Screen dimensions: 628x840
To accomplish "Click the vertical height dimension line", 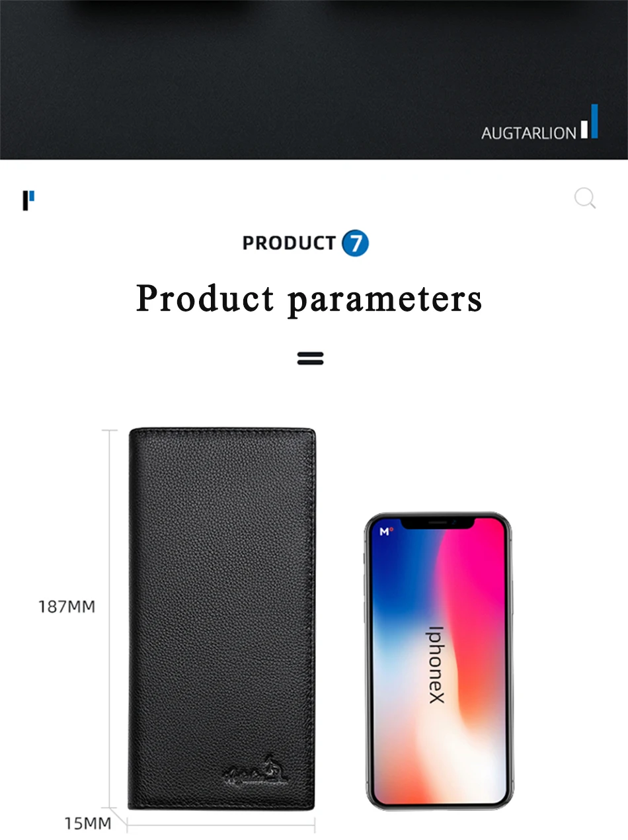I will [x=109, y=618].
